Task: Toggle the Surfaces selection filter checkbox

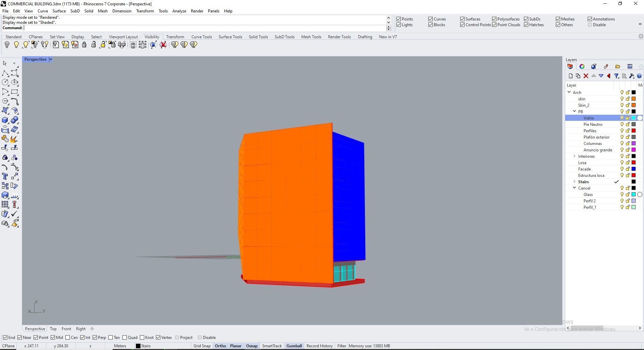Action: click(463, 19)
